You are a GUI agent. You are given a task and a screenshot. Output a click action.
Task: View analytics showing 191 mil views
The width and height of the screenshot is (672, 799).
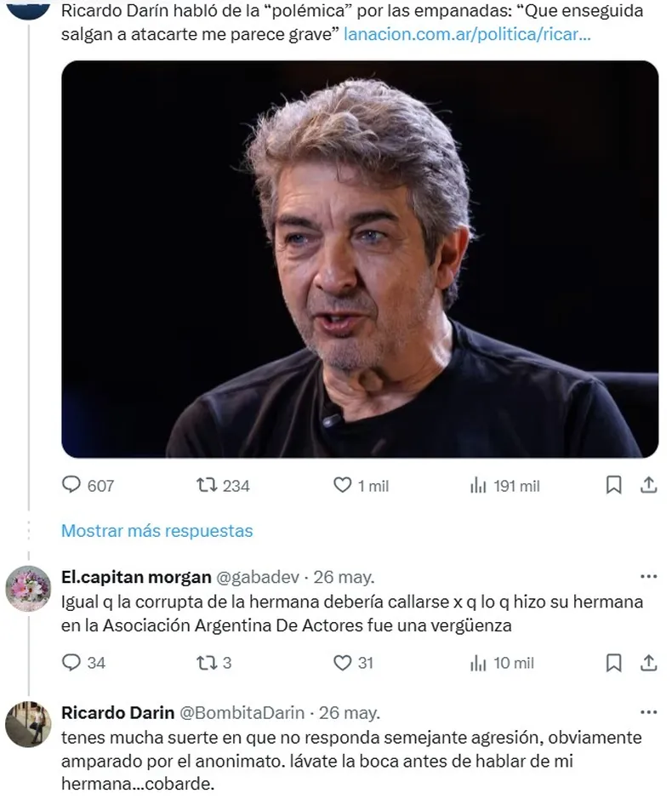478,485
